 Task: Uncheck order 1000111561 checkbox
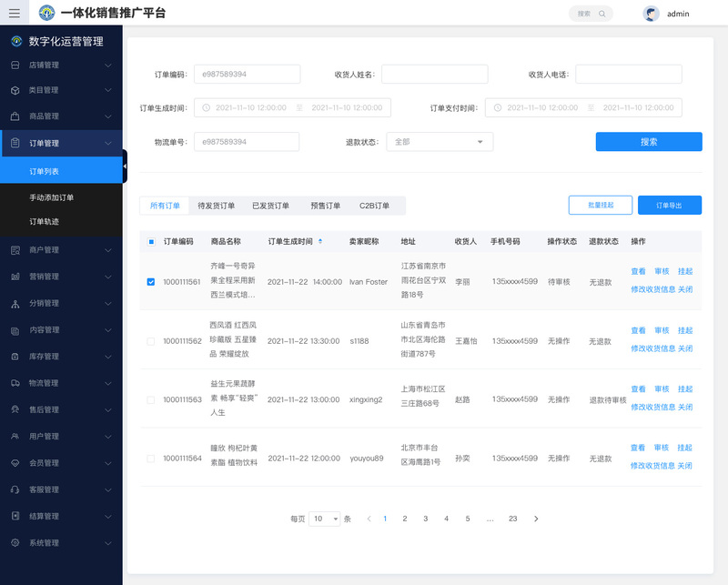(151, 282)
